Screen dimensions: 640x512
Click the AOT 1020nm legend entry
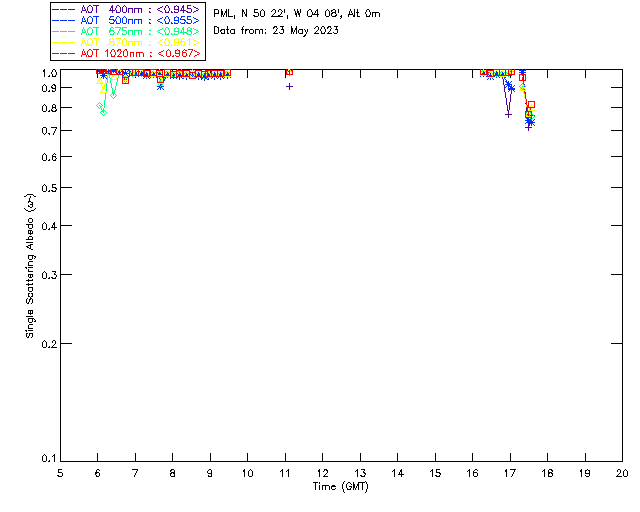click(126, 53)
